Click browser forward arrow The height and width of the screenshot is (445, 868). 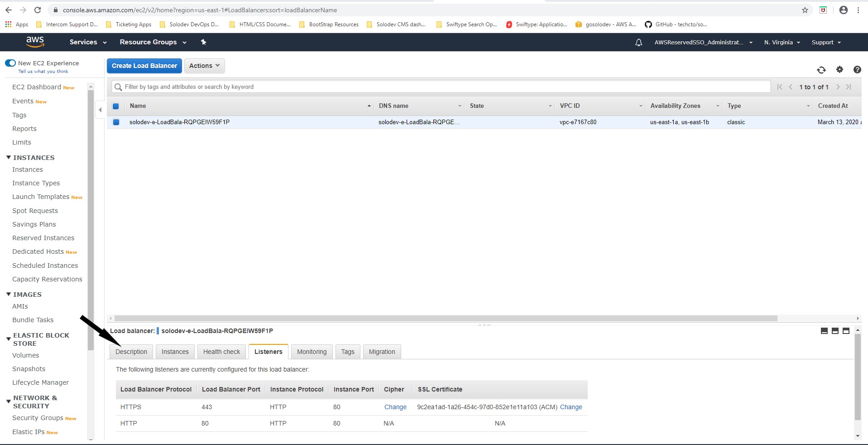pos(23,10)
